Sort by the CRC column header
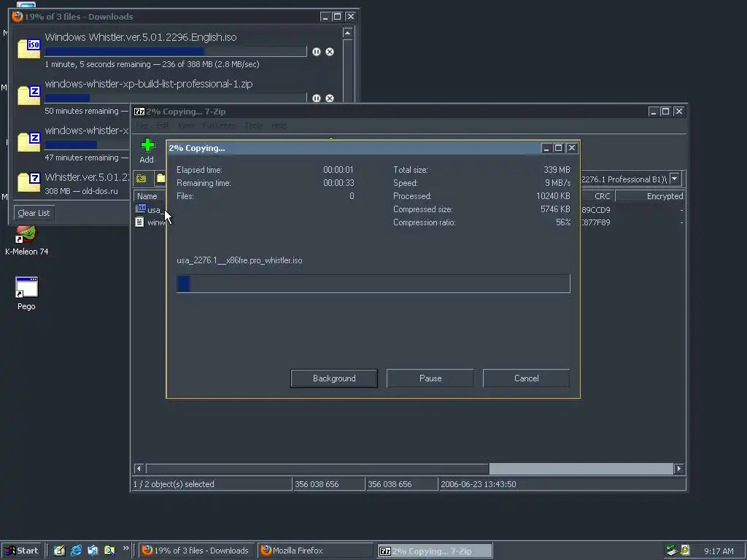This screenshot has height=560, width=747. point(598,196)
